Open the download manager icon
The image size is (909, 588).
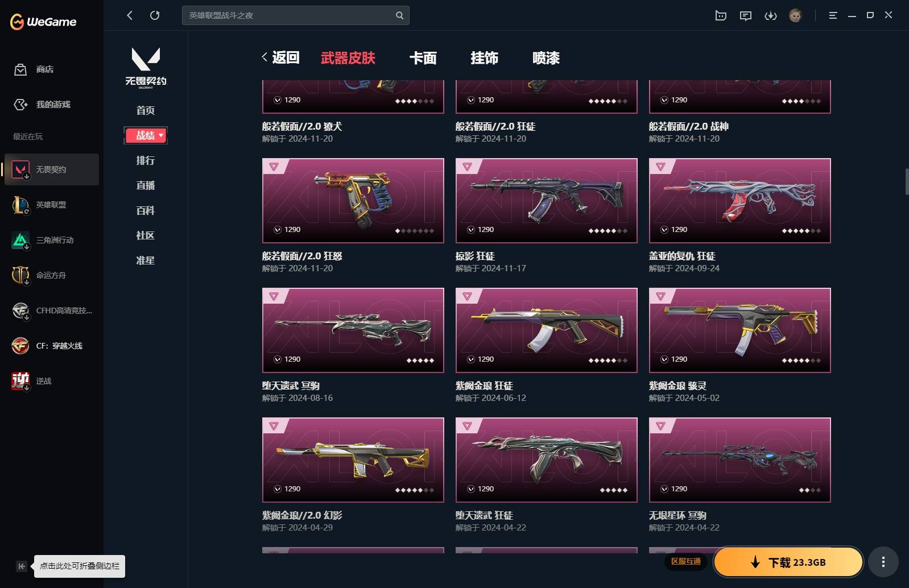(770, 16)
